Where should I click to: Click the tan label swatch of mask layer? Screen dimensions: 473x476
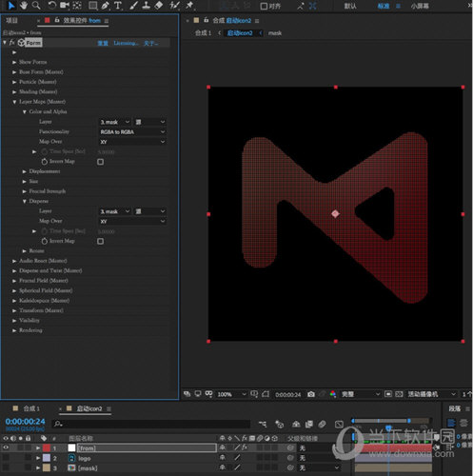[x=47, y=467]
